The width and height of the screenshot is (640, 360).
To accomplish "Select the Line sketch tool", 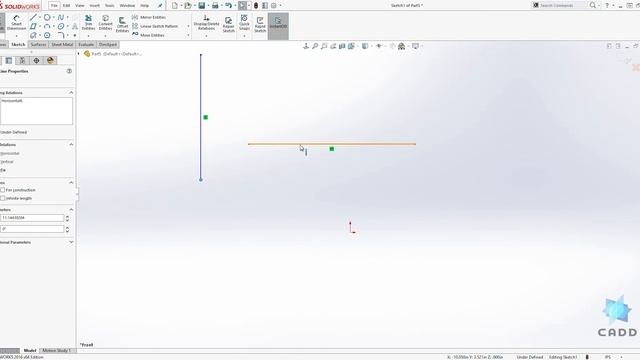I will [x=33, y=18].
